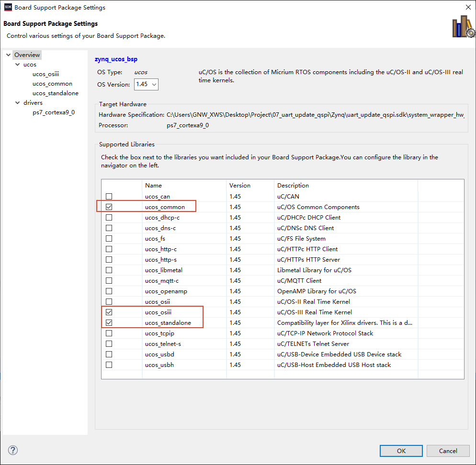The image size is (476, 465).
Task: Close the Board Support Package Settings dialog
Action: point(468,7)
